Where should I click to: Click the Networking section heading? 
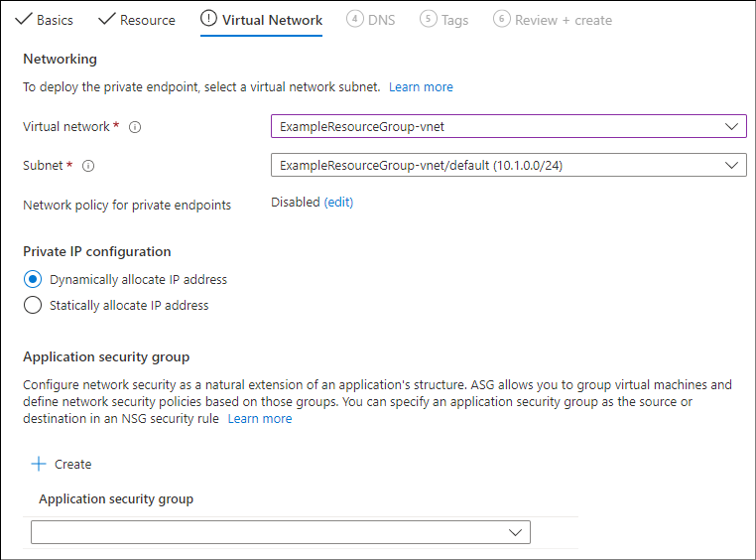tap(60, 59)
